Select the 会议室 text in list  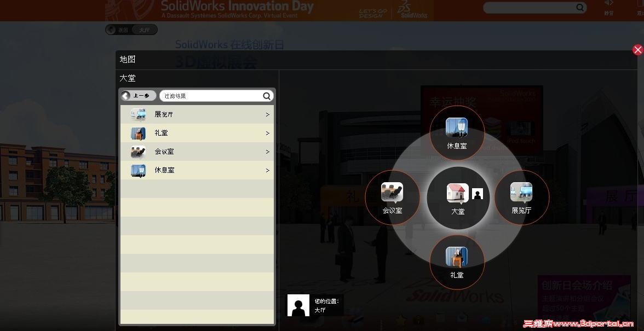pyautogui.click(x=164, y=152)
